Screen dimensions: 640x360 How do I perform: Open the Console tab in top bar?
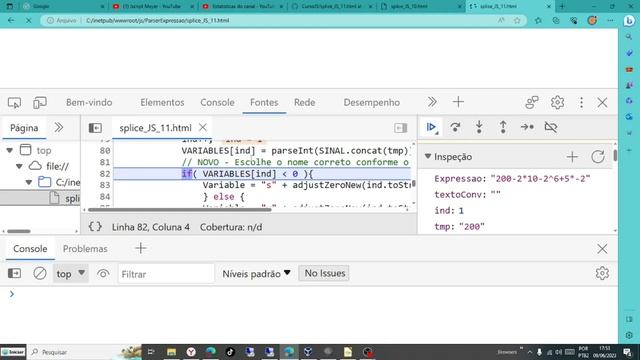point(217,102)
